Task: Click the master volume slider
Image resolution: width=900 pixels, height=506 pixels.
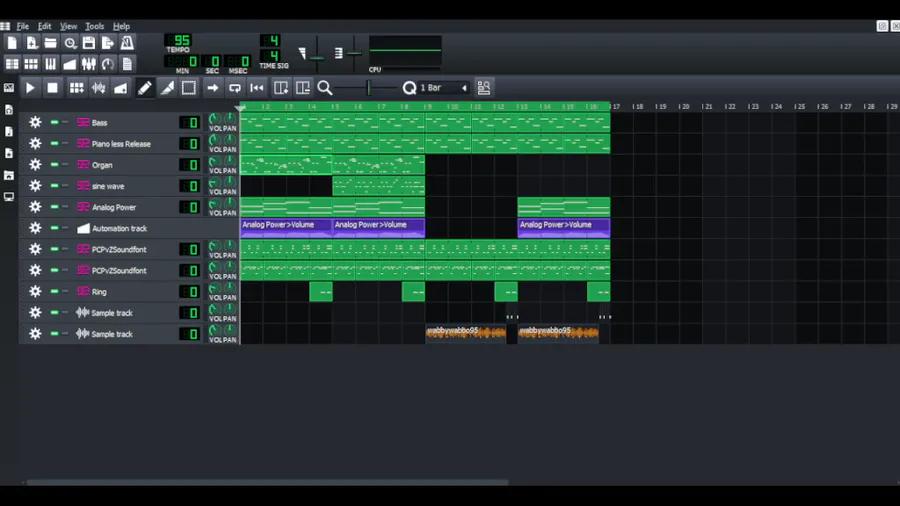Action: [317, 53]
